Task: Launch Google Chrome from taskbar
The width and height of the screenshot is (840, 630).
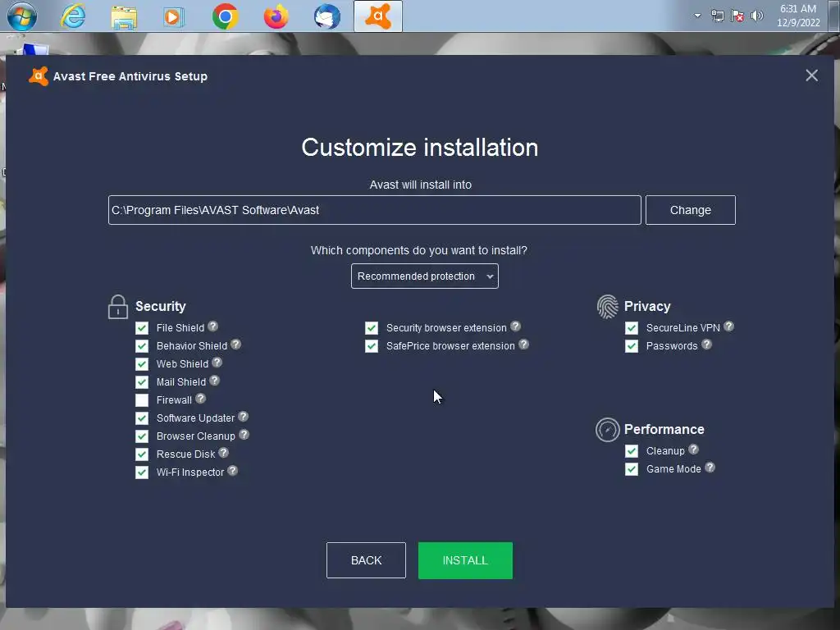Action: click(225, 17)
